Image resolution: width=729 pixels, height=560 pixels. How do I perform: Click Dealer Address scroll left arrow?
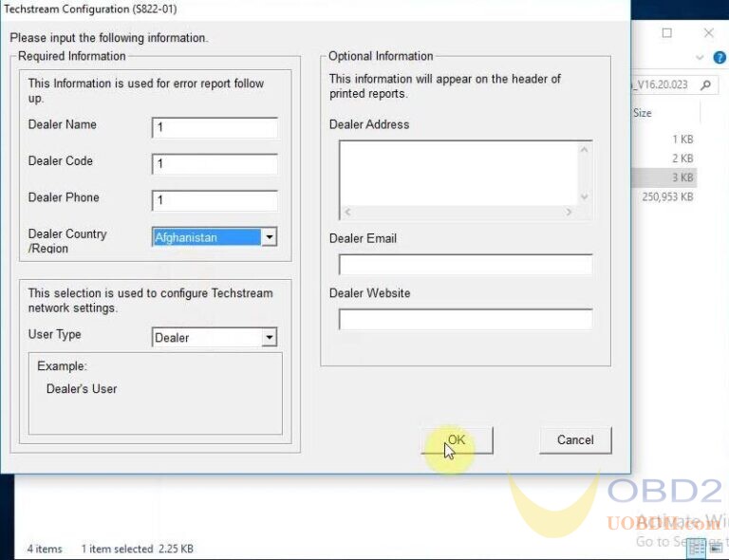[346, 213]
